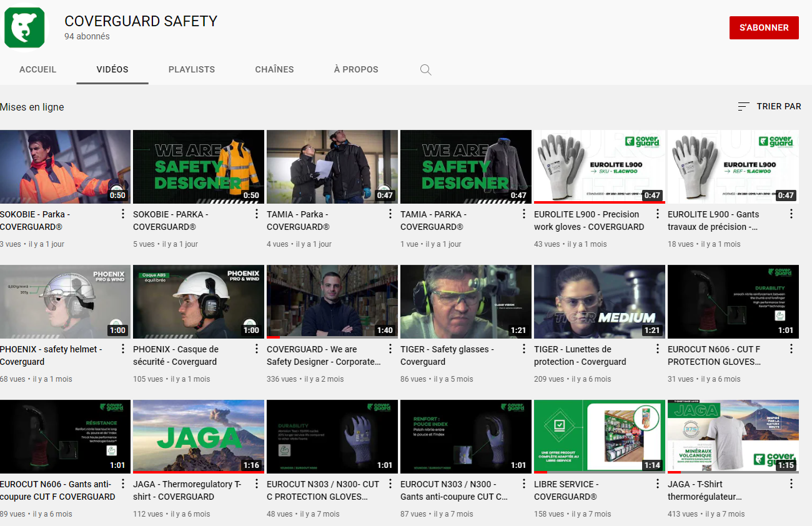Open EUROCUT N606 - CUT F PROTECTION GLOVES title

coord(715,355)
